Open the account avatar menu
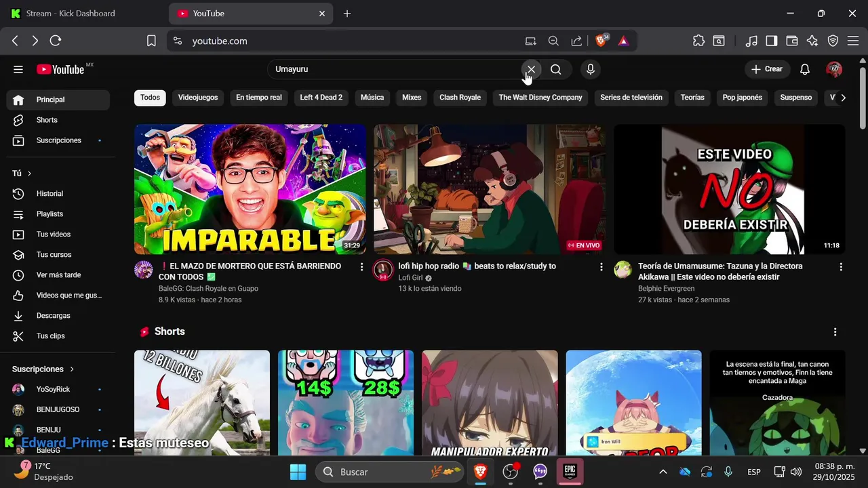 tap(834, 69)
